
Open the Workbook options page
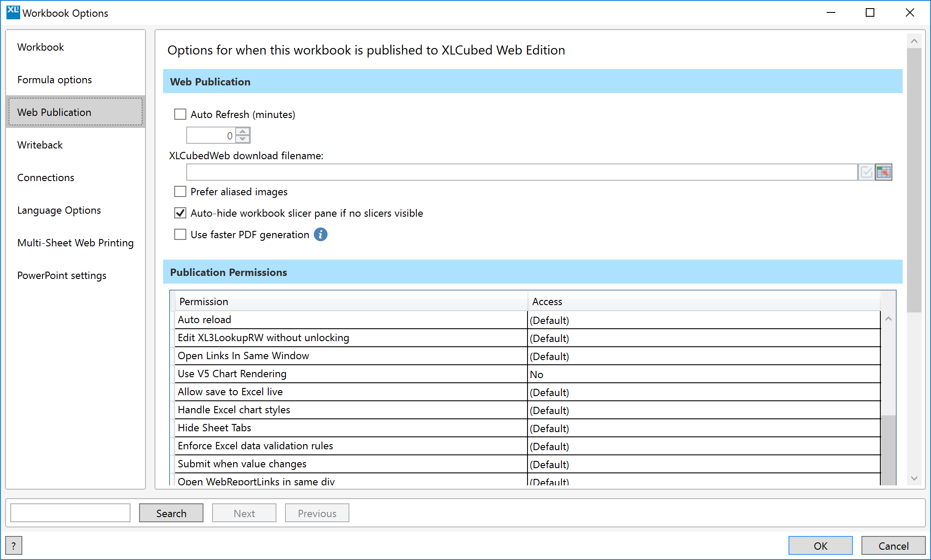76,47
